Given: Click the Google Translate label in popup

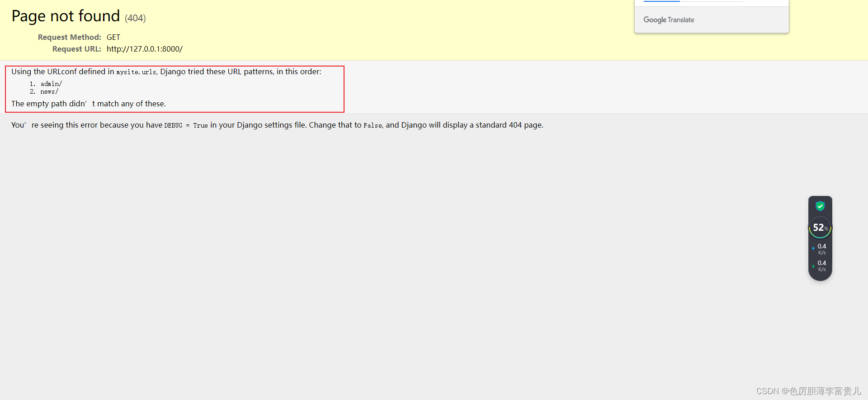Looking at the screenshot, I should point(669,20).
